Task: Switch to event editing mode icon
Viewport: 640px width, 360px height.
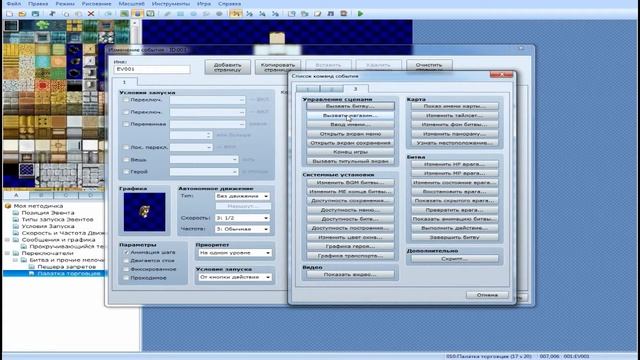Action: coord(137,13)
